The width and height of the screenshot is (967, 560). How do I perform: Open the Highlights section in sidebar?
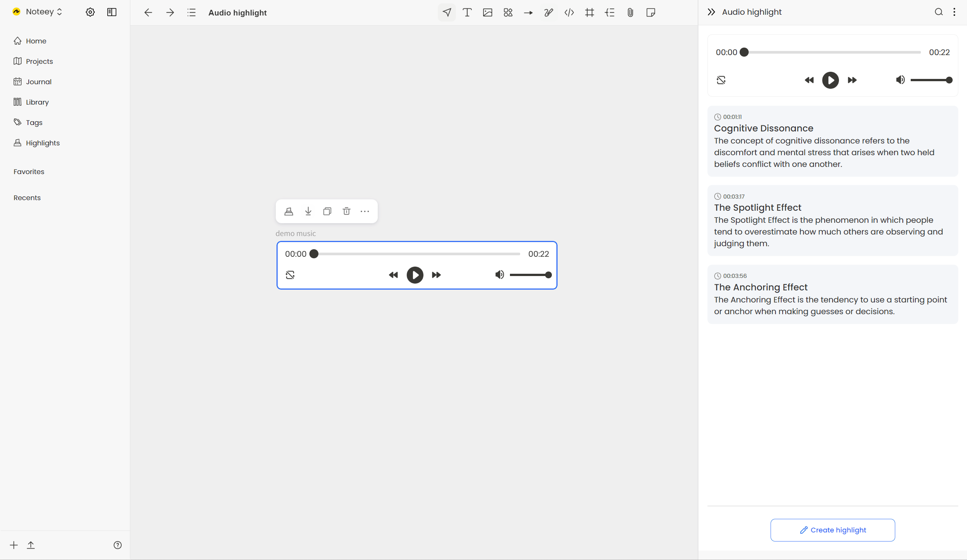click(42, 143)
